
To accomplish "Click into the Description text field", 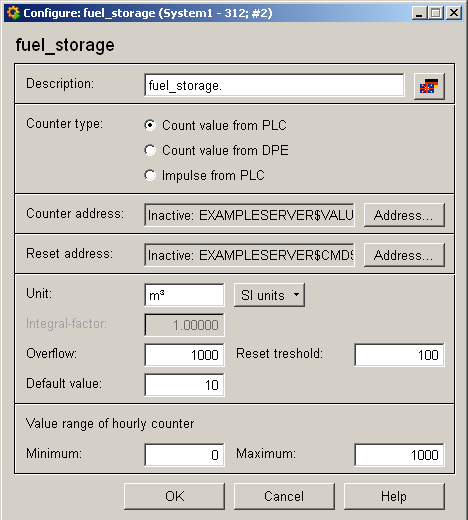I will tap(274, 85).
